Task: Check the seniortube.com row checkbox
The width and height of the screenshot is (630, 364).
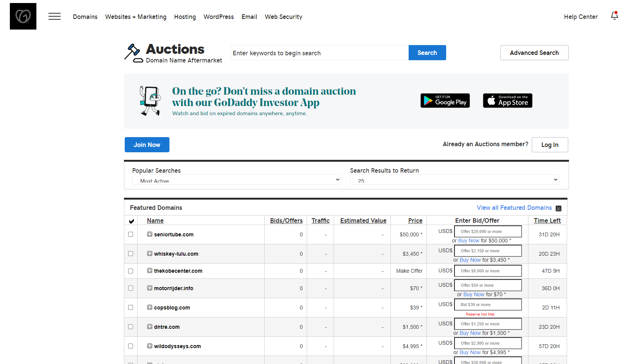Action: coord(131,234)
